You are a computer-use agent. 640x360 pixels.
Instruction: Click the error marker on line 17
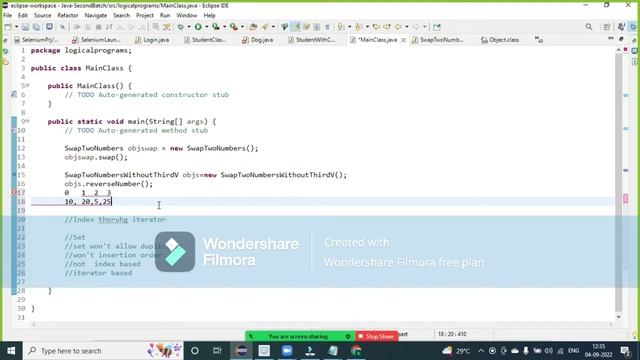pos(14,192)
